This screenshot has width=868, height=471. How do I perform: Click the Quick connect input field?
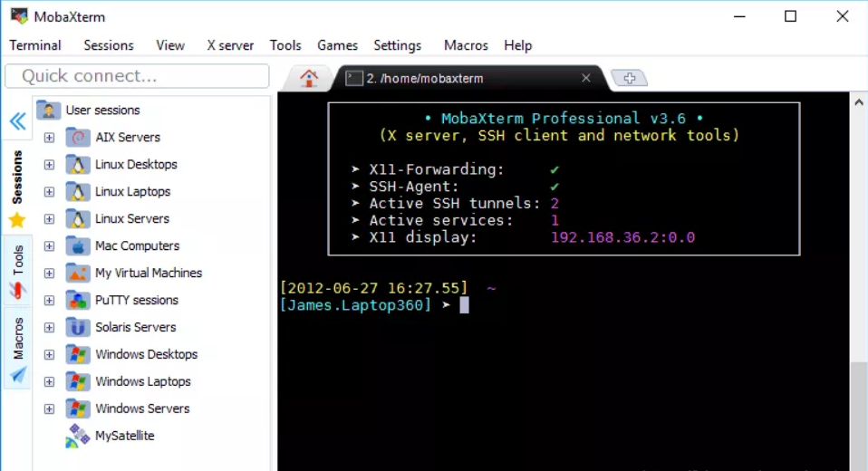tap(137, 76)
